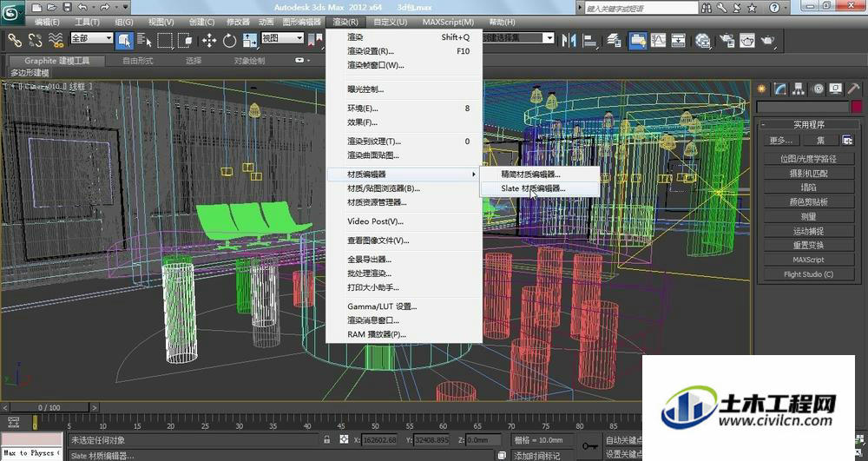Click the favorites star icon in title bar
Viewport: 868px width, 461px height.
point(752,8)
